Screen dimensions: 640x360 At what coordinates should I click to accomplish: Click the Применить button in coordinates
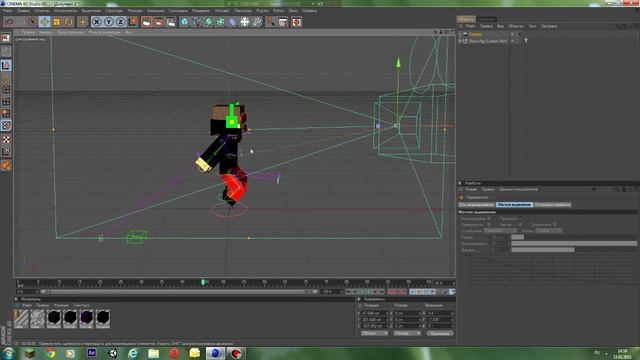(440, 333)
